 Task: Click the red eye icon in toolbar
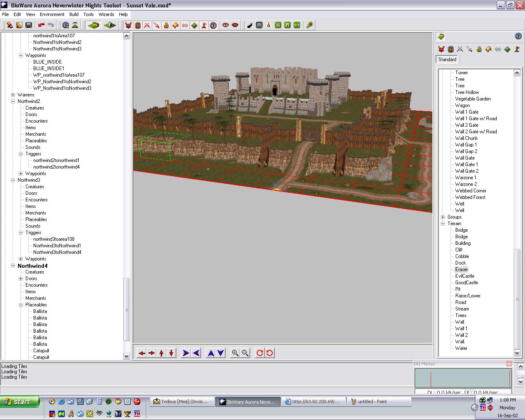(x=226, y=25)
